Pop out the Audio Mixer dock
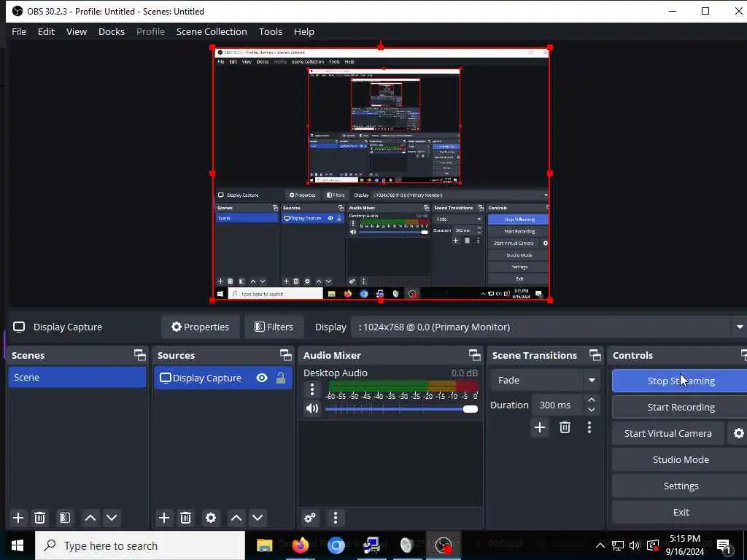The width and height of the screenshot is (747, 560). (475, 355)
